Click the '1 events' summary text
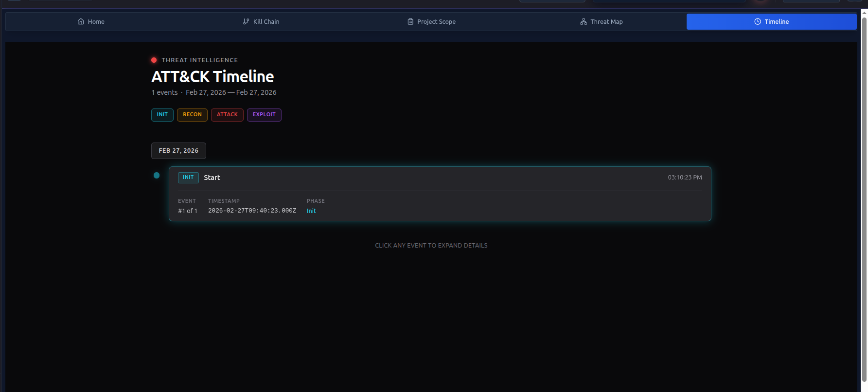The height and width of the screenshot is (392, 868). (x=164, y=92)
